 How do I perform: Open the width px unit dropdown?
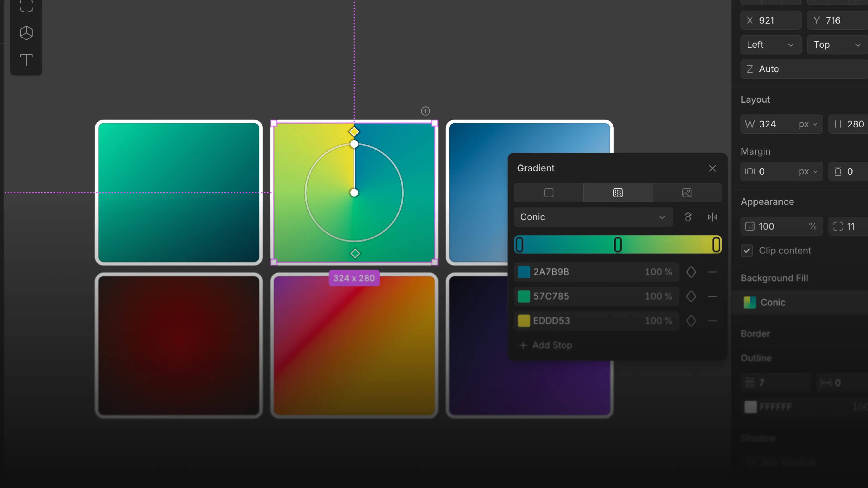click(x=808, y=124)
